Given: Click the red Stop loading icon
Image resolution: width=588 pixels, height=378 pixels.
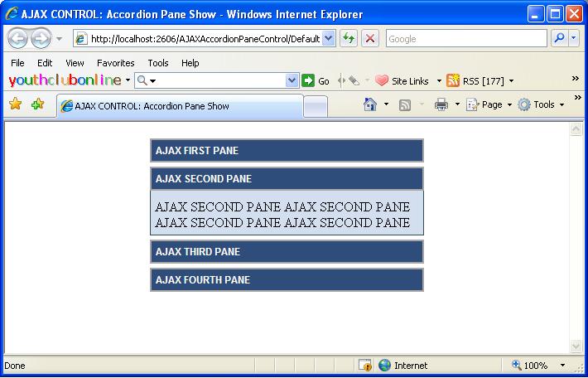Looking at the screenshot, I should [x=369, y=39].
